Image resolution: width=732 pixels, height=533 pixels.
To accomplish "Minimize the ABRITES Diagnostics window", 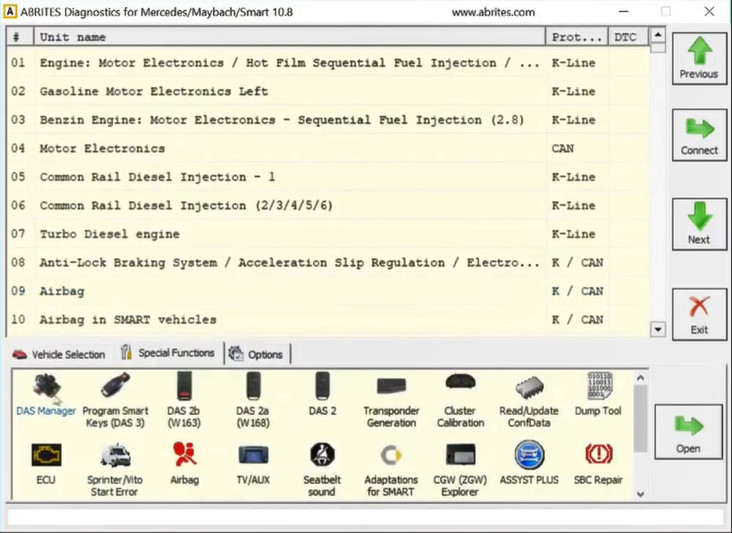I will pyautogui.click(x=623, y=12).
